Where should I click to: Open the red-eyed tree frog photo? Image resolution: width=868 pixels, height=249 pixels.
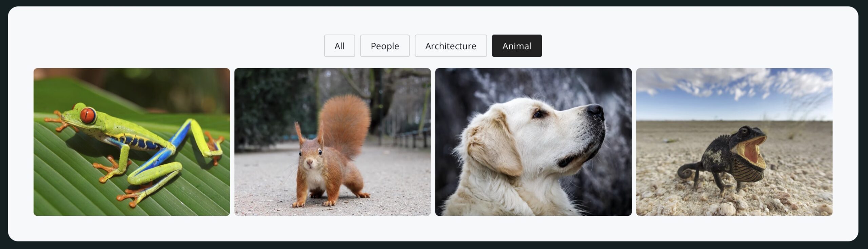click(132, 142)
